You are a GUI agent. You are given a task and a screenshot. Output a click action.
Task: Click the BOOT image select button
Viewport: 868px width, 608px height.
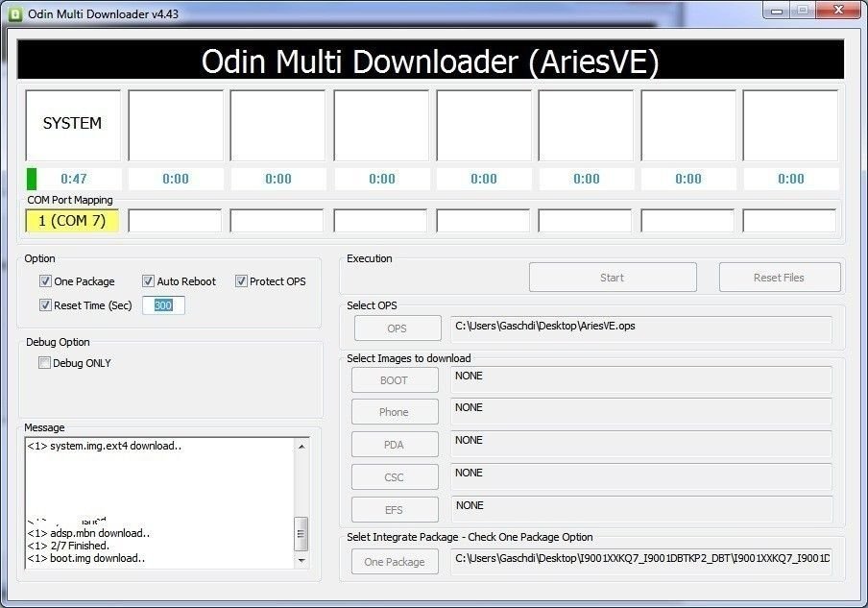[395, 380]
